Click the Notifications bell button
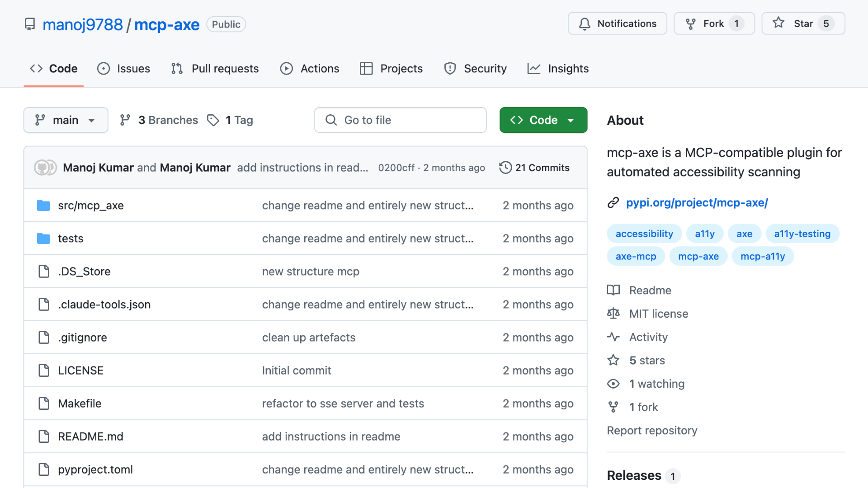 coord(617,23)
